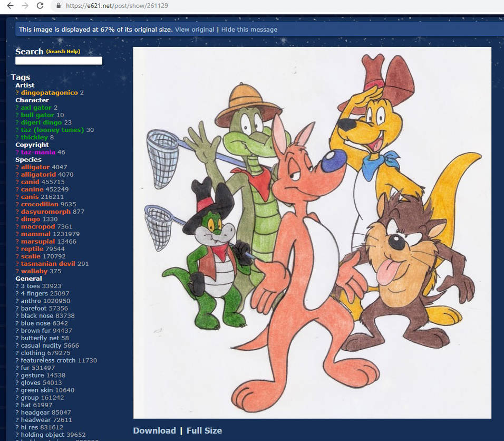Open the dingo species tag
Image resolution: width=504 pixels, height=441 pixels.
pos(31,219)
